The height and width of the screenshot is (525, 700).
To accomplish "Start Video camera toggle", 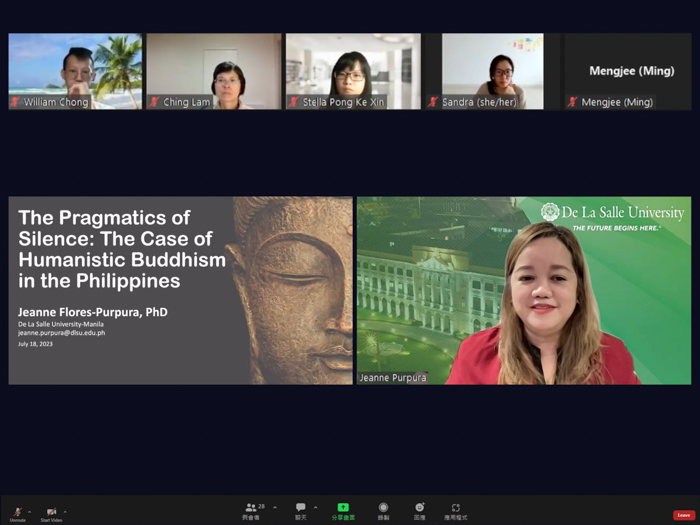I will (51, 514).
